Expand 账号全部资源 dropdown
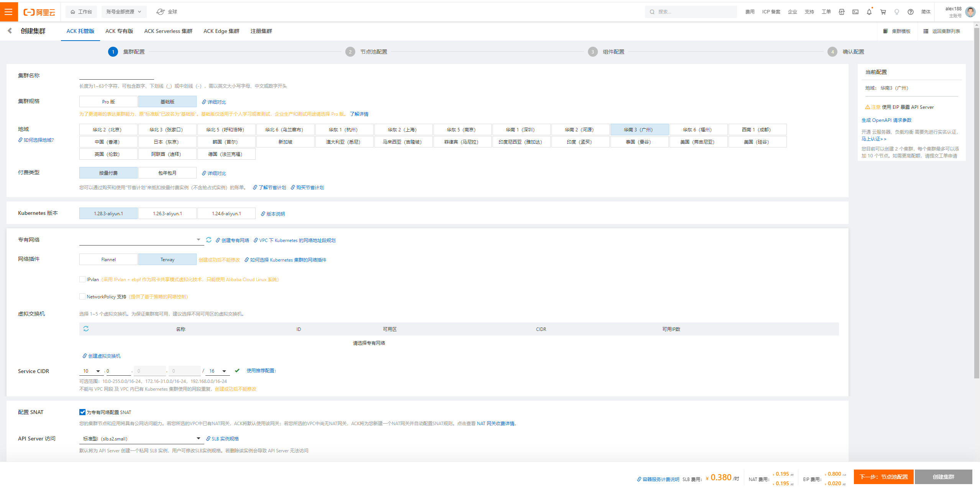This screenshot has height=491, width=980. pos(124,12)
